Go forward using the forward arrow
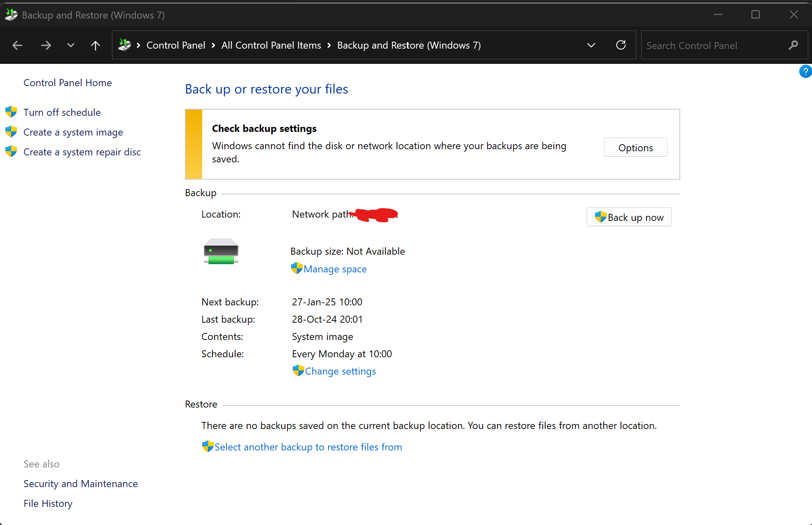This screenshot has width=812, height=525. pyautogui.click(x=46, y=45)
